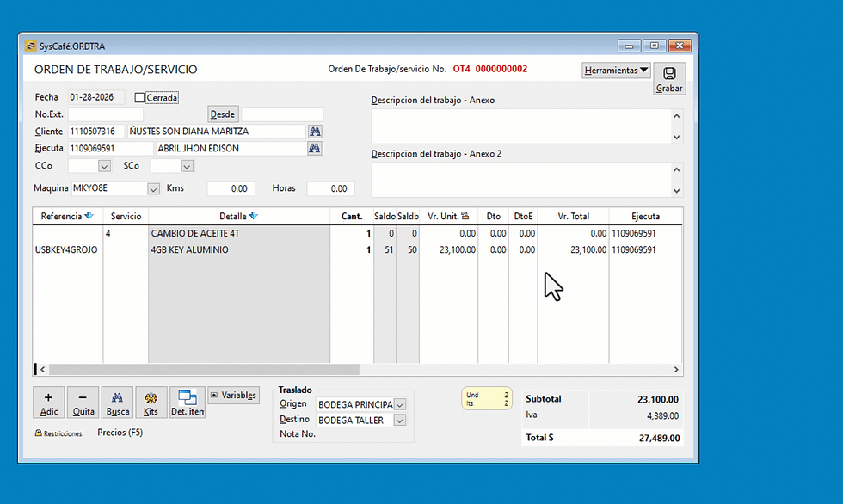Image resolution: width=843 pixels, height=504 pixels.
Task: Select the CAMBIO DE ACEITE 4T row detail
Action: (x=239, y=233)
